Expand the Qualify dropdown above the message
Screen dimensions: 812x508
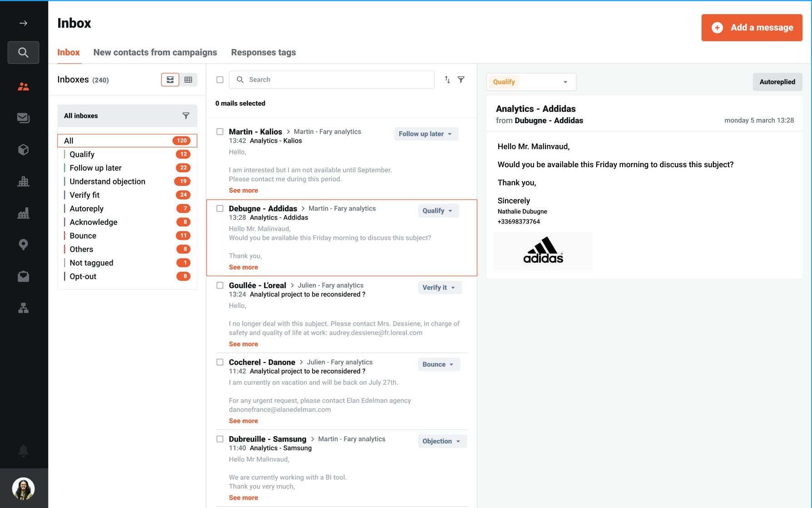click(x=531, y=82)
